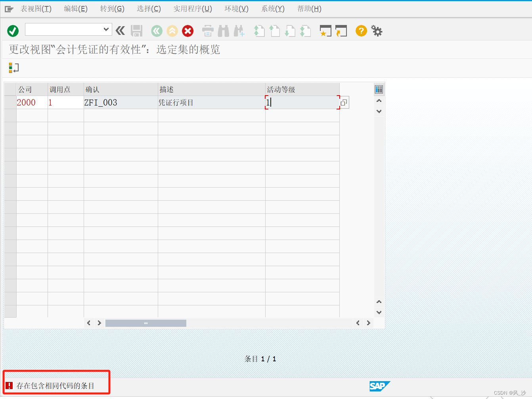Image resolution: width=532 pixels, height=399 pixels.
Task: Click the 活动等级 input cell containing 1
Action: pos(302,102)
